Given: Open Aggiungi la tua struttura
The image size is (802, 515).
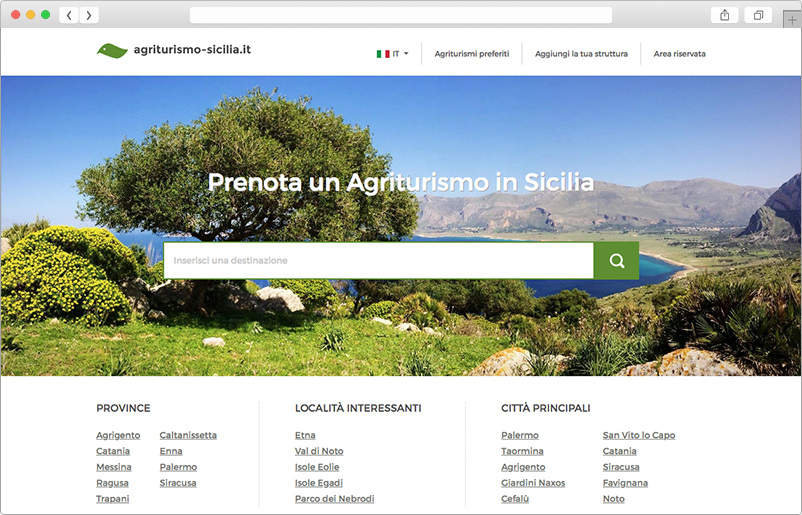Looking at the screenshot, I should tap(581, 54).
